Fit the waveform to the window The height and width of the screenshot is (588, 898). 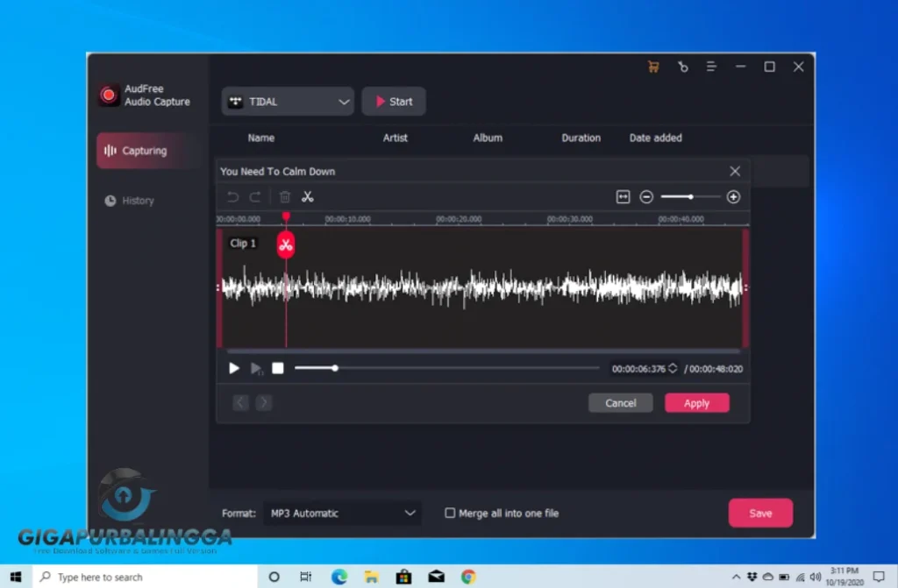624,196
